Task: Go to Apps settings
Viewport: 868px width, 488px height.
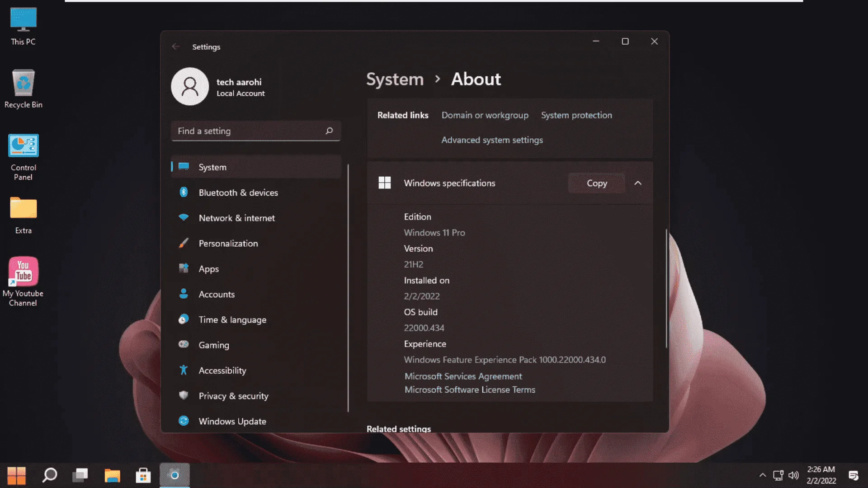Action: click(x=256, y=268)
